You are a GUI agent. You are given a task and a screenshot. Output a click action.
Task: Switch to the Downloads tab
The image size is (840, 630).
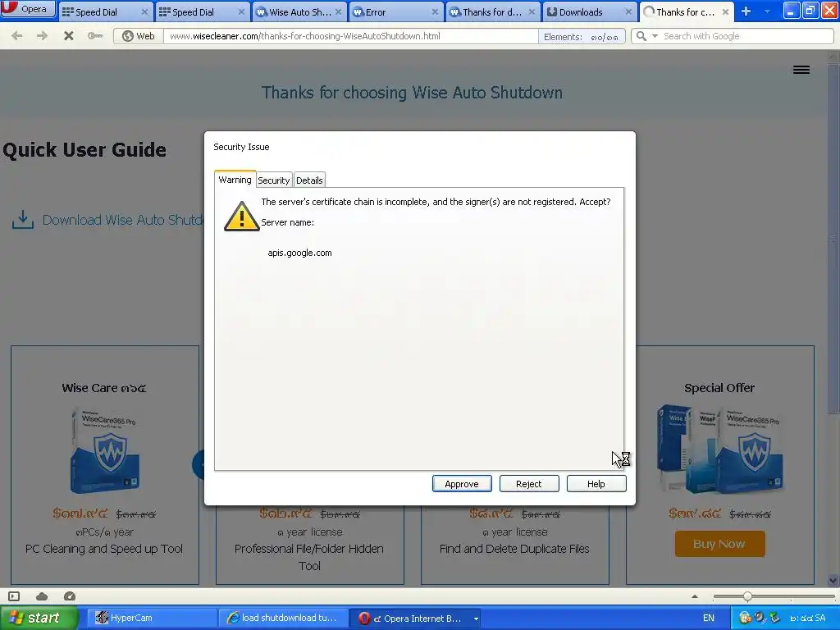pos(589,11)
